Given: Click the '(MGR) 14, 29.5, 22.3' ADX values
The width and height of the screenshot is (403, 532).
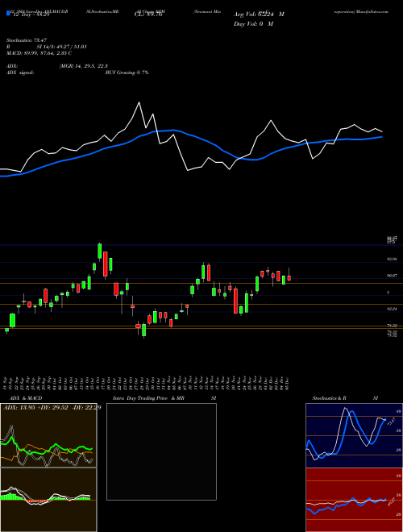Looking at the screenshot, I should click(x=84, y=66).
